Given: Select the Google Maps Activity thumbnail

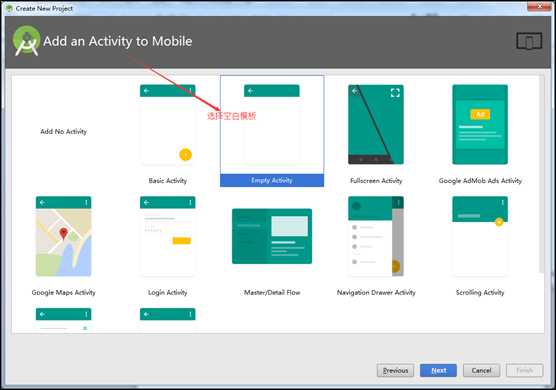Looking at the screenshot, I should point(63,236).
